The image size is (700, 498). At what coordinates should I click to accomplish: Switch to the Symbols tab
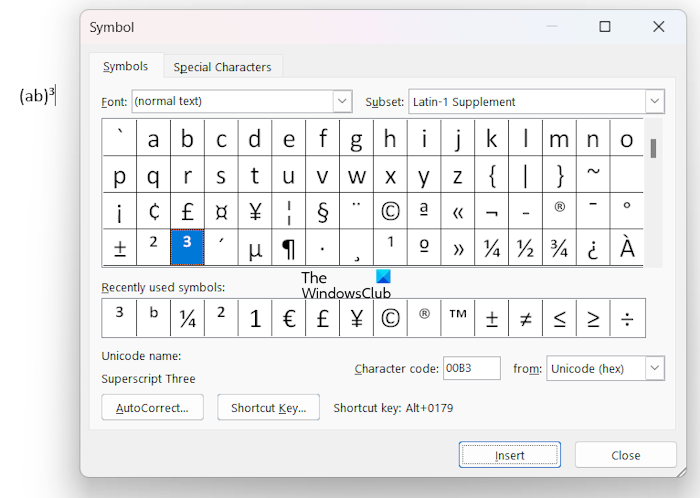(x=125, y=66)
